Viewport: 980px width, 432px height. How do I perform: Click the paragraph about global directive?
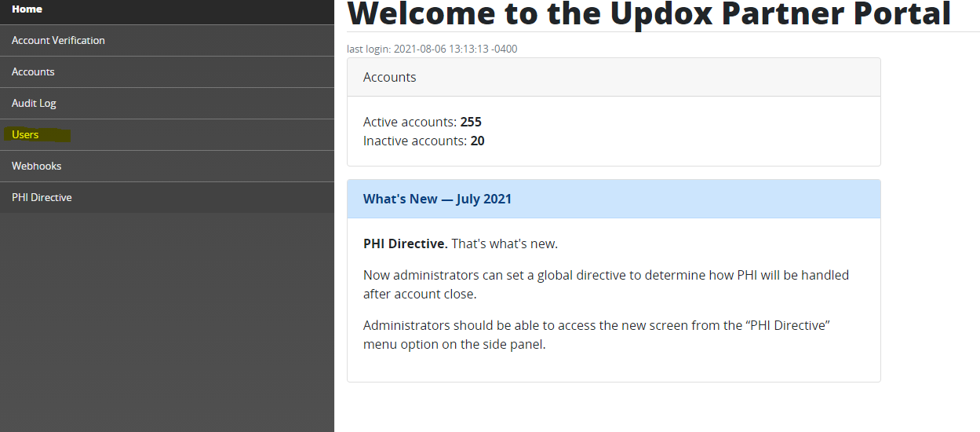tap(606, 284)
